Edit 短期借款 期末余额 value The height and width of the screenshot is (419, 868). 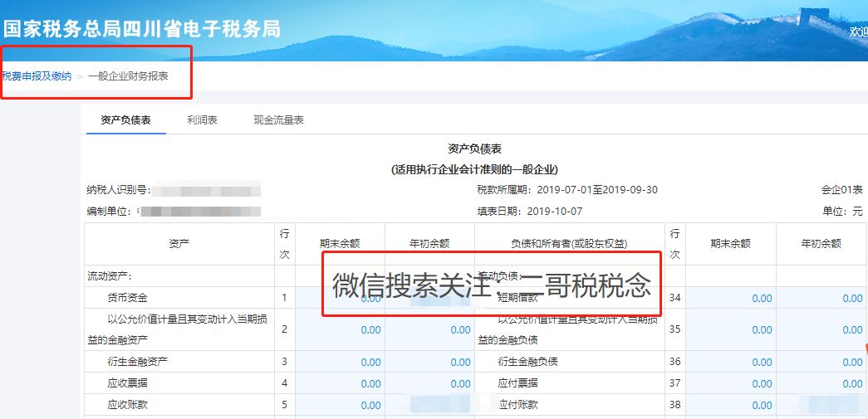[731, 299]
